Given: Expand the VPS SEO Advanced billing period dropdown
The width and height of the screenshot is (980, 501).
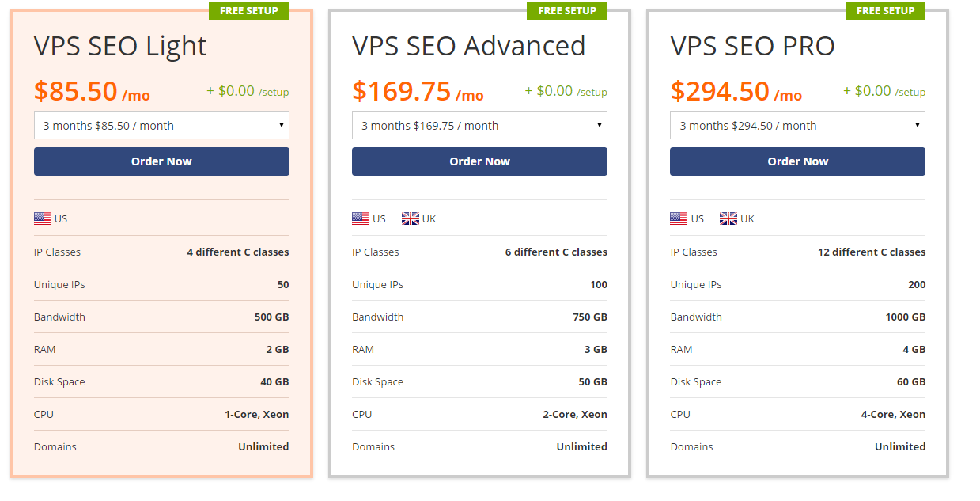Looking at the screenshot, I should point(479,125).
